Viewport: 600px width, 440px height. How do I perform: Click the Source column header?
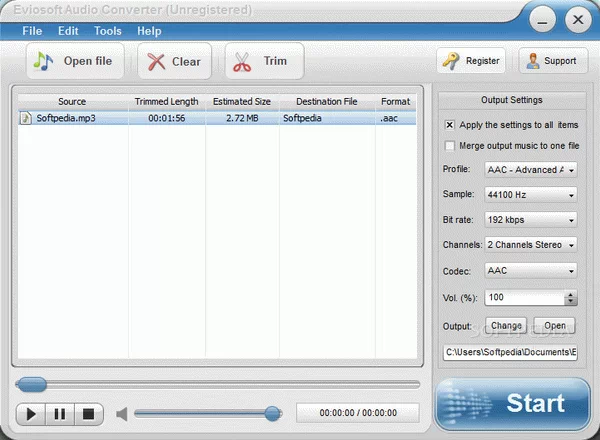pyautogui.click(x=72, y=102)
